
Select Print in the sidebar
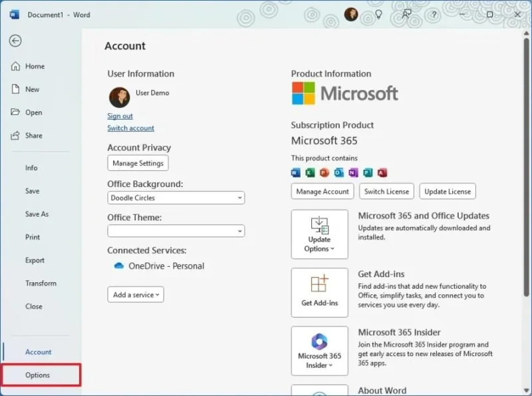[x=33, y=237]
